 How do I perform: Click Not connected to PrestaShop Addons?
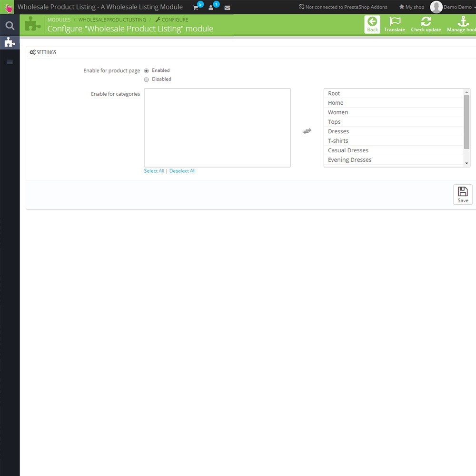[343, 7]
